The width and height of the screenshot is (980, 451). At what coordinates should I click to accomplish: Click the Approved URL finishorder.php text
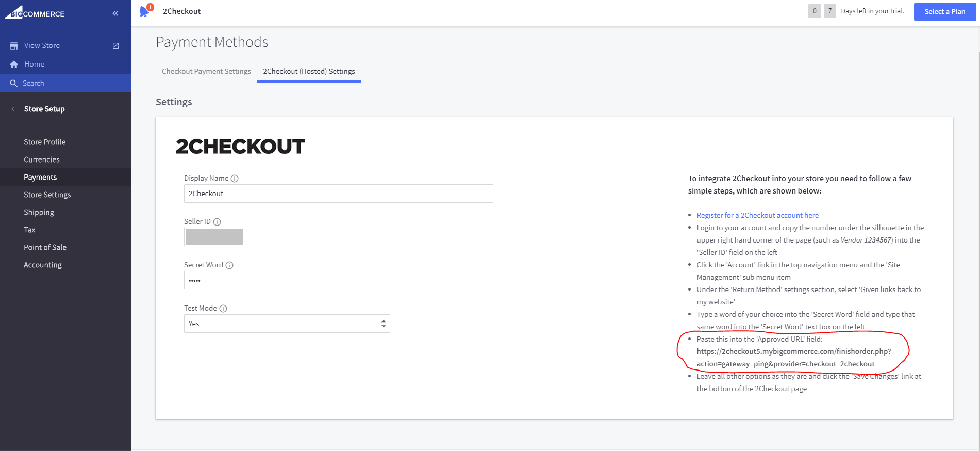793,358
